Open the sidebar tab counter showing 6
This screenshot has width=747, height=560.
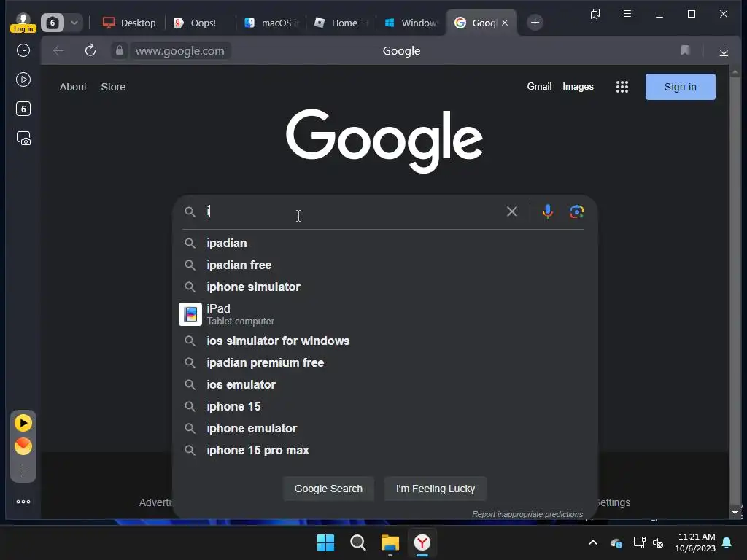pos(23,109)
